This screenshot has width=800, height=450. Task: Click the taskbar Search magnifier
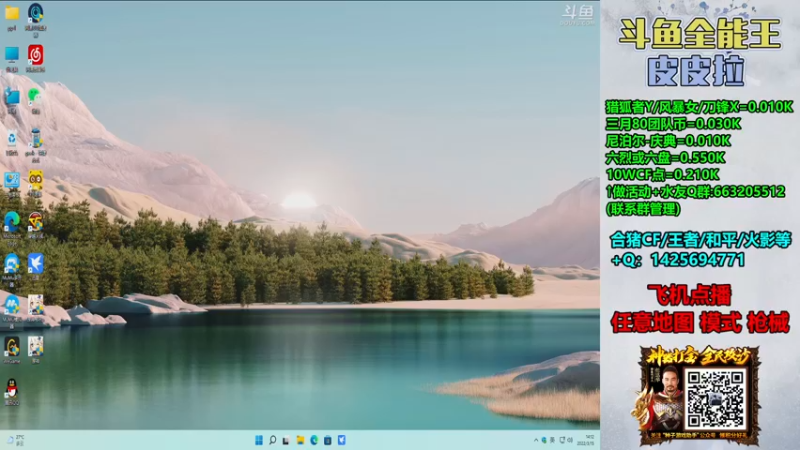[272, 440]
